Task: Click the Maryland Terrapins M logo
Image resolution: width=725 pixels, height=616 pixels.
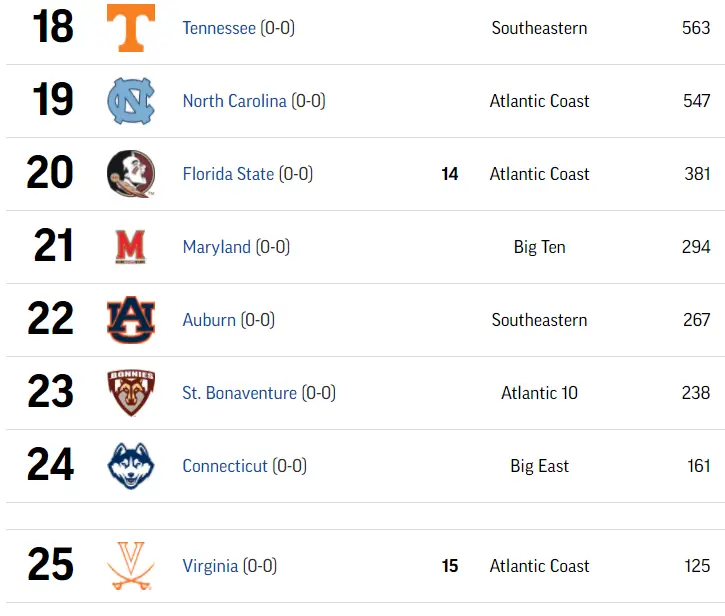Action: point(131,247)
